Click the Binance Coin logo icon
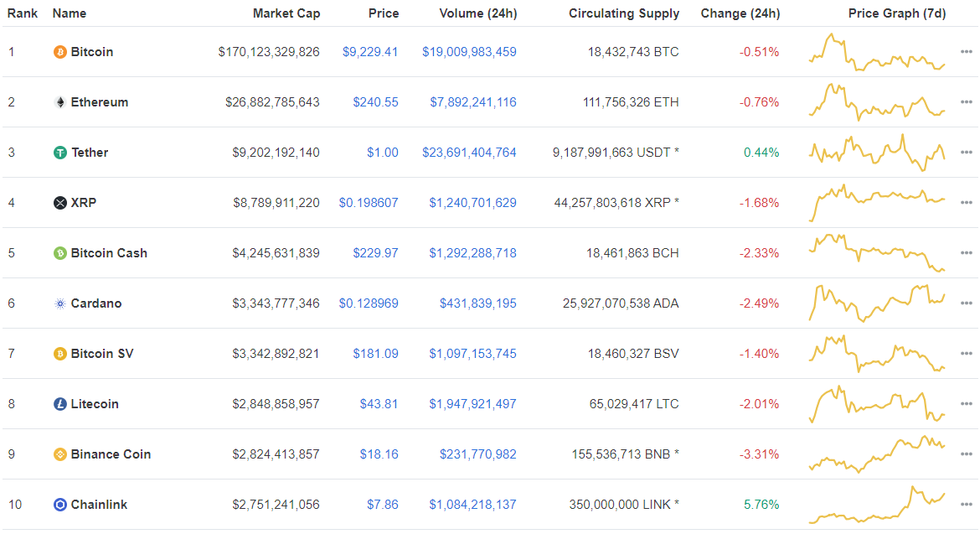The image size is (980, 534). (x=60, y=454)
